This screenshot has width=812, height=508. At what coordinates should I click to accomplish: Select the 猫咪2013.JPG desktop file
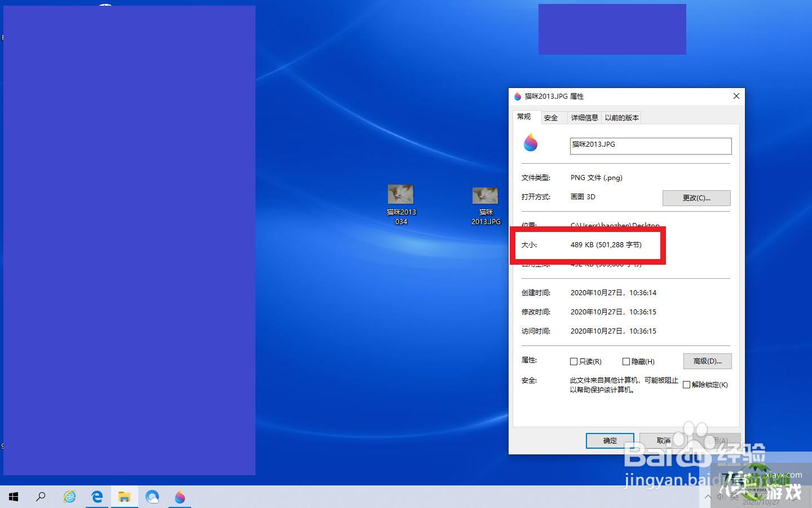coord(486,206)
